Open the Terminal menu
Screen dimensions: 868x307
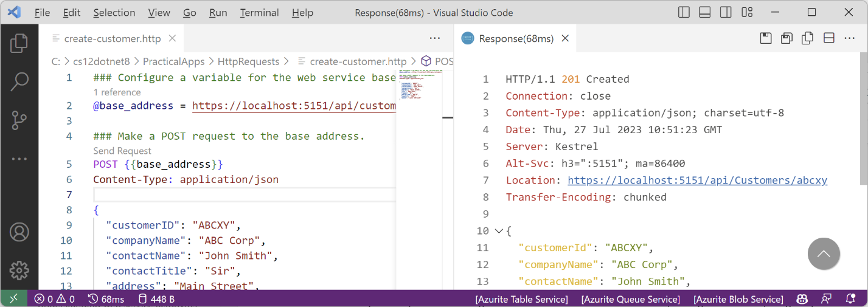(x=260, y=13)
